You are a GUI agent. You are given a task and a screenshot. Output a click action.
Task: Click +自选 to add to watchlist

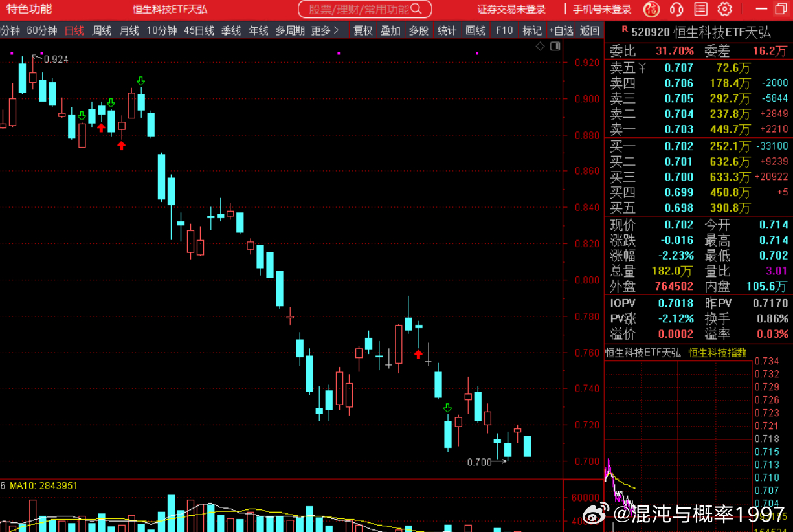561,30
